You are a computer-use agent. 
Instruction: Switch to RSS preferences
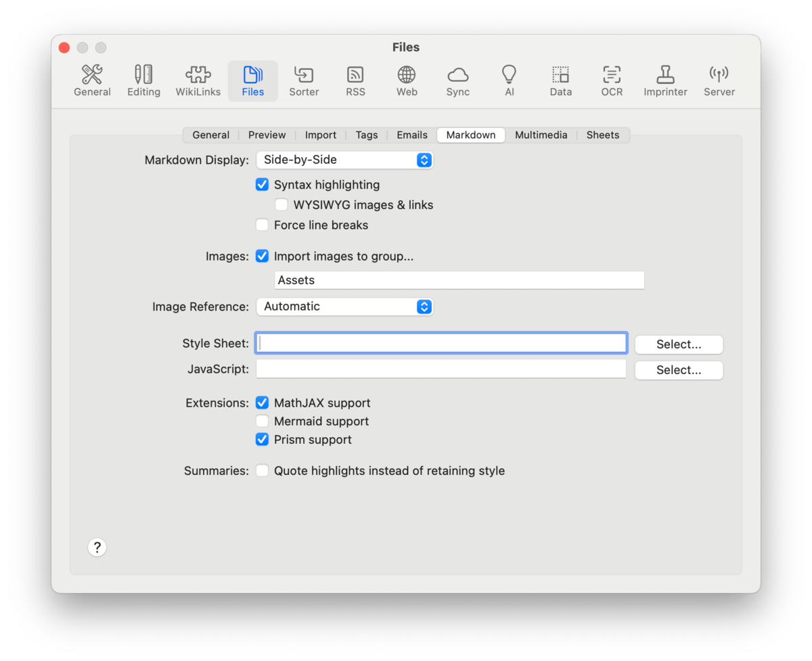click(x=355, y=81)
